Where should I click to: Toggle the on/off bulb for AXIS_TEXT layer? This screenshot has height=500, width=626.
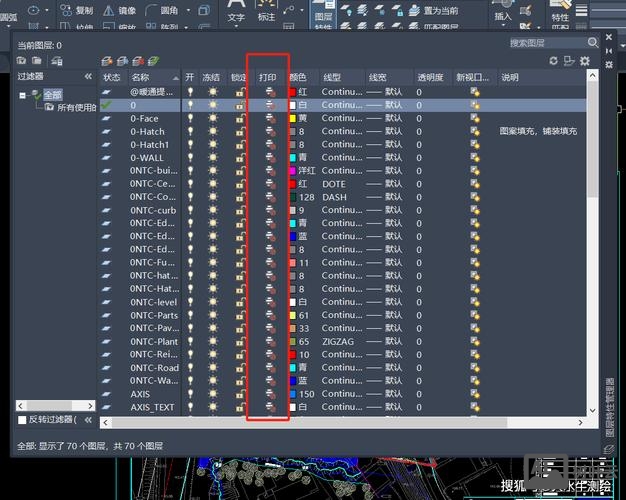(190, 407)
